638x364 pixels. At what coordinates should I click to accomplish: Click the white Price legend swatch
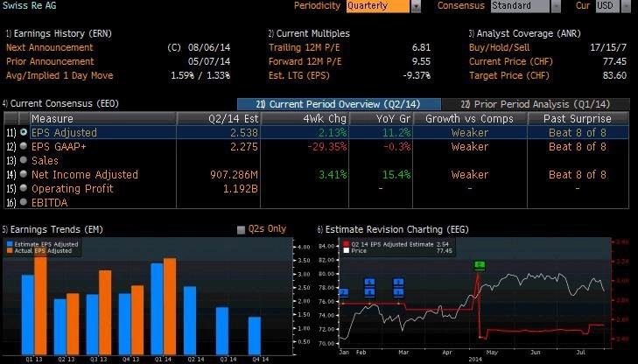coord(346,250)
